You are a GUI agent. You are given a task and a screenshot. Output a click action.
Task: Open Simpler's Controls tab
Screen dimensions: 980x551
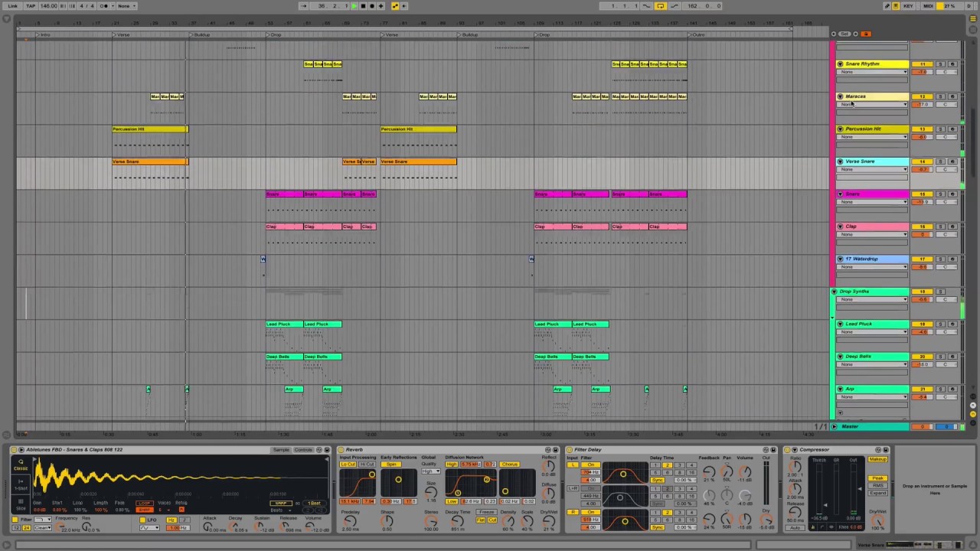[303, 449]
